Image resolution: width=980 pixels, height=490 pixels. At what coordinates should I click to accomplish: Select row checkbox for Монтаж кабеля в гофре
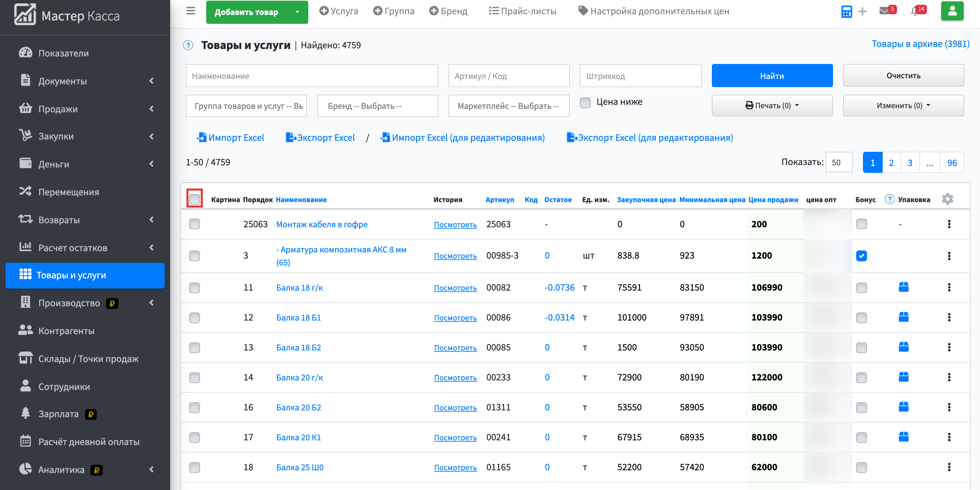click(194, 224)
